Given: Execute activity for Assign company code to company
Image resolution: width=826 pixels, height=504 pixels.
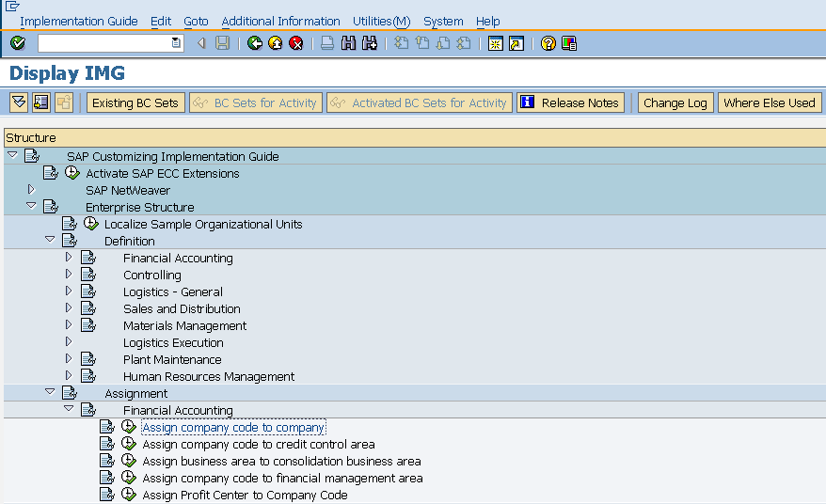Looking at the screenshot, I should (x=129, y=427).
